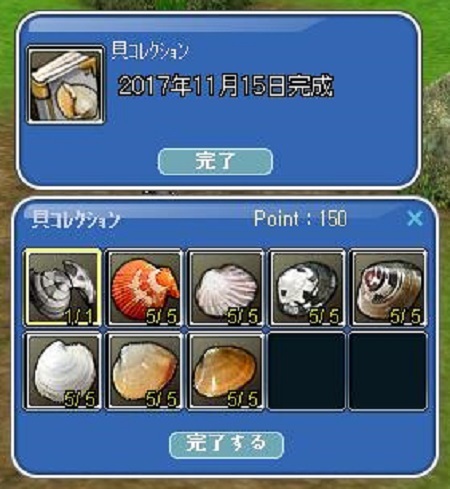Select the broken gray shell with 1/1
The image size is (450, 489).
[63, 288]
